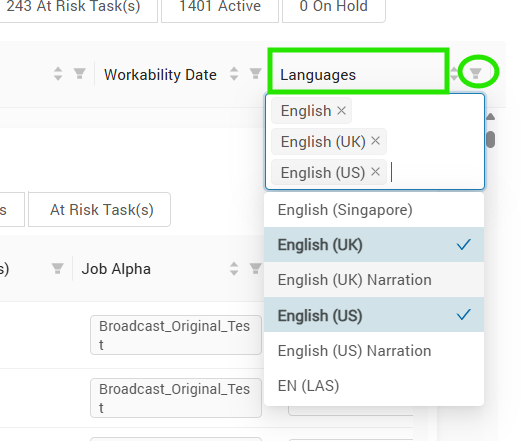Click the vertical scrollbar thumb
Screen dimensions: 524x441
tap(490, 139)
